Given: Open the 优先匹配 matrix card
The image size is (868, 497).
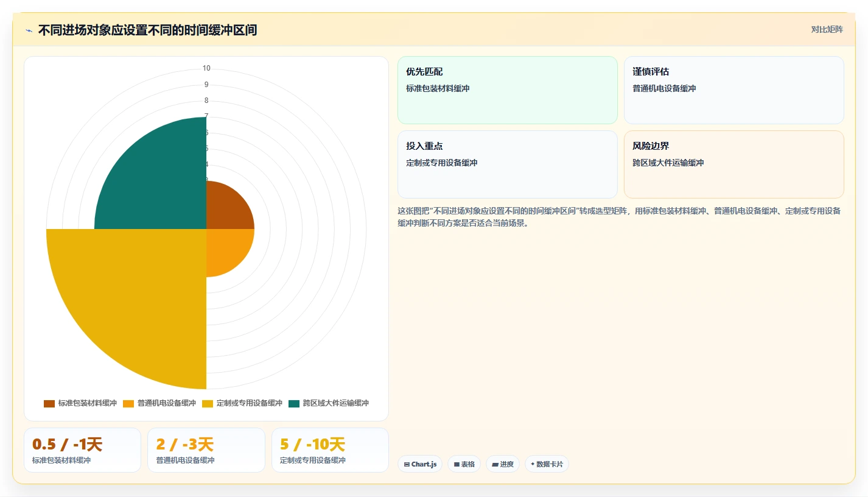Looking at the screenshot, I should [x=508, y=90].
